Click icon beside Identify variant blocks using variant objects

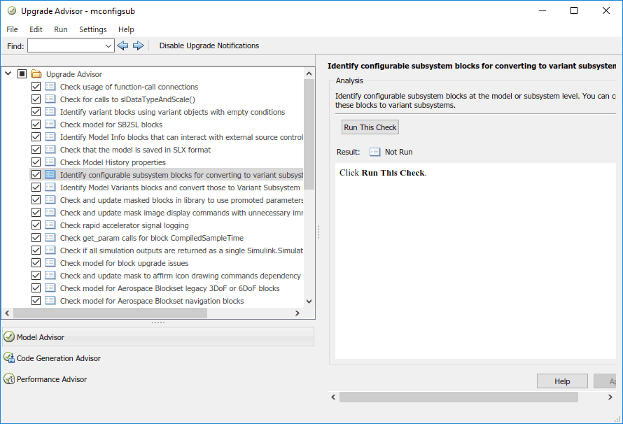pos(50,112)
